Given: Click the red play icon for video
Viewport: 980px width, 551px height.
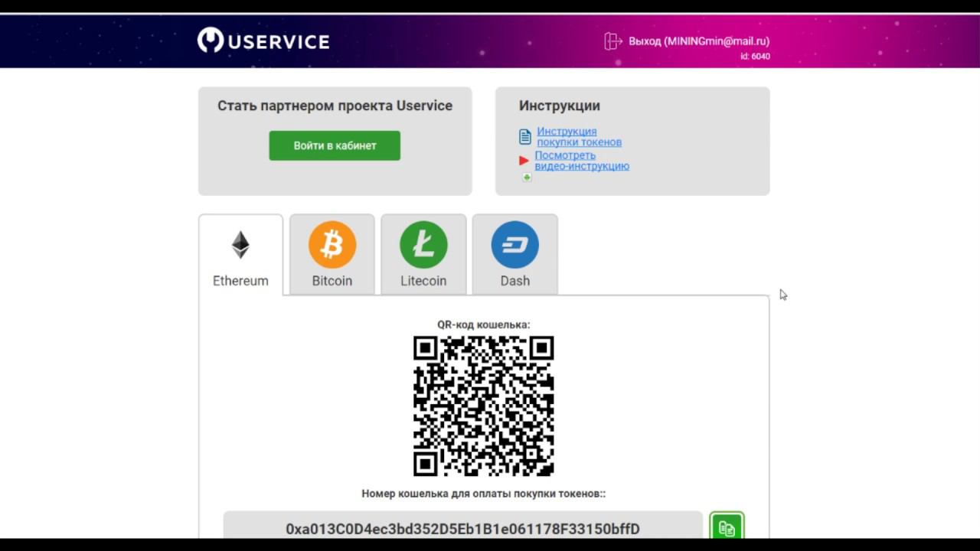Looking at the screenshot, I should pyautogui.click(x=524, y=161).
